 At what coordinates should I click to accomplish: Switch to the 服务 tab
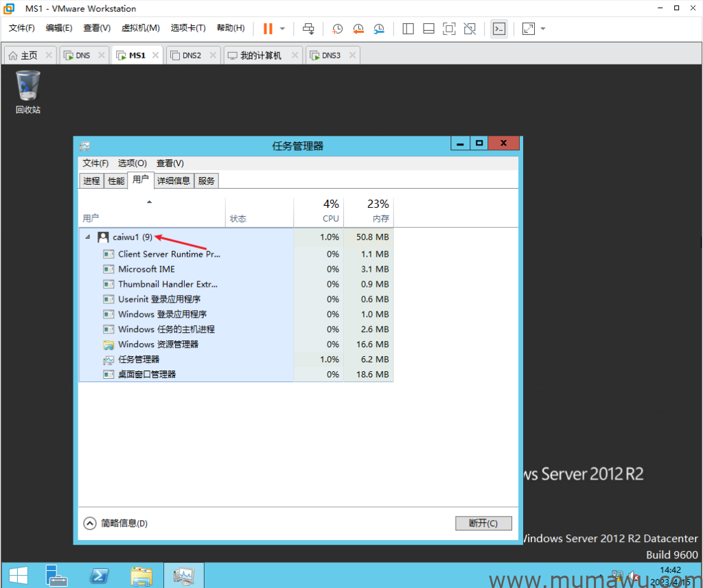[206, 180]
